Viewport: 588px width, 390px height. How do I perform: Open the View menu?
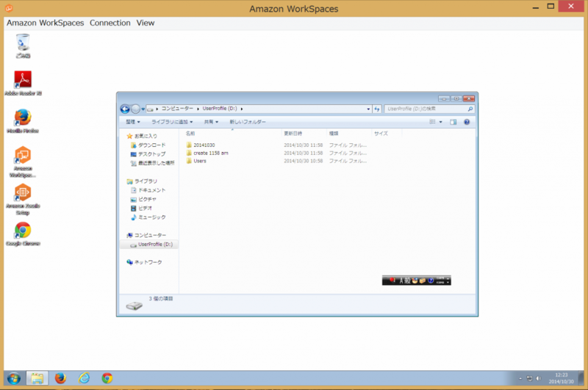[x=146, y=23]
